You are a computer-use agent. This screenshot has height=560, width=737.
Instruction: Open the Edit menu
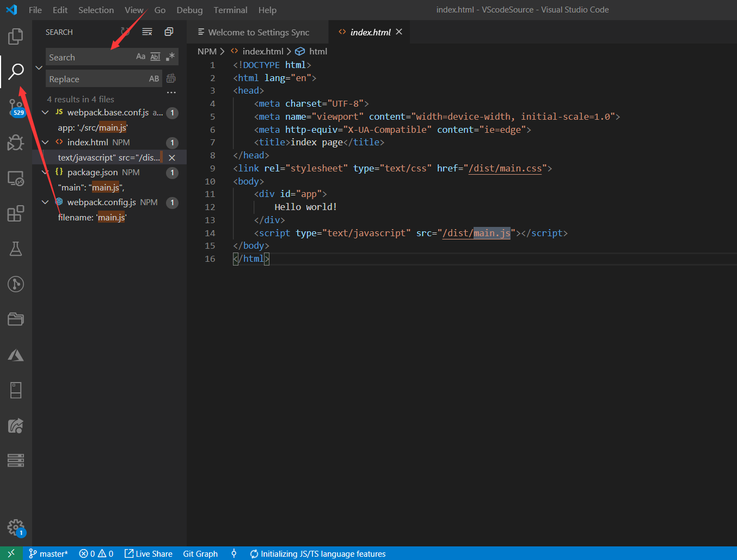tap(60, 10)
